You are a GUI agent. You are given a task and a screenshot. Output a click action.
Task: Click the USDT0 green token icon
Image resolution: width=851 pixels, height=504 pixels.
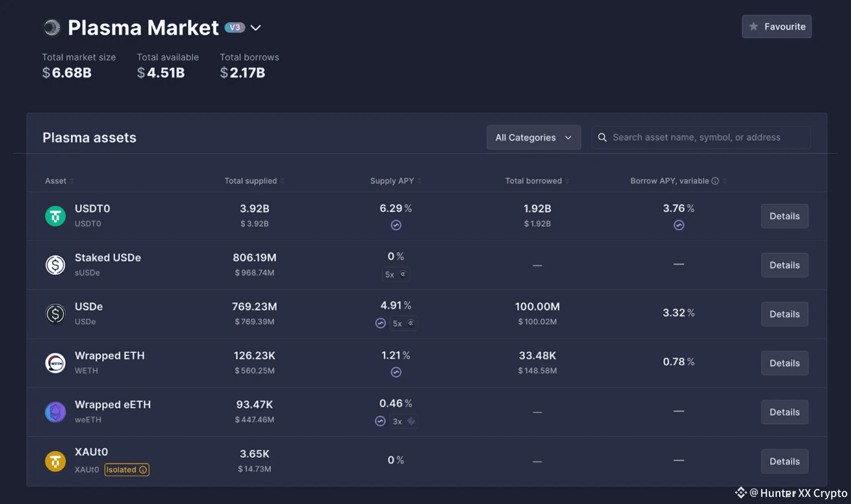55,216
